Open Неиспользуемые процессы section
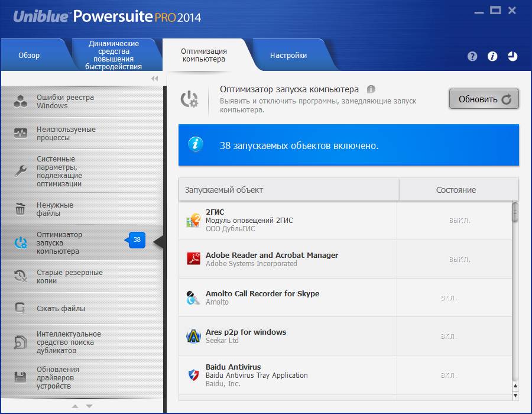Image resolution: width=532 pixels, height=414 pixels. click(82, 133)
